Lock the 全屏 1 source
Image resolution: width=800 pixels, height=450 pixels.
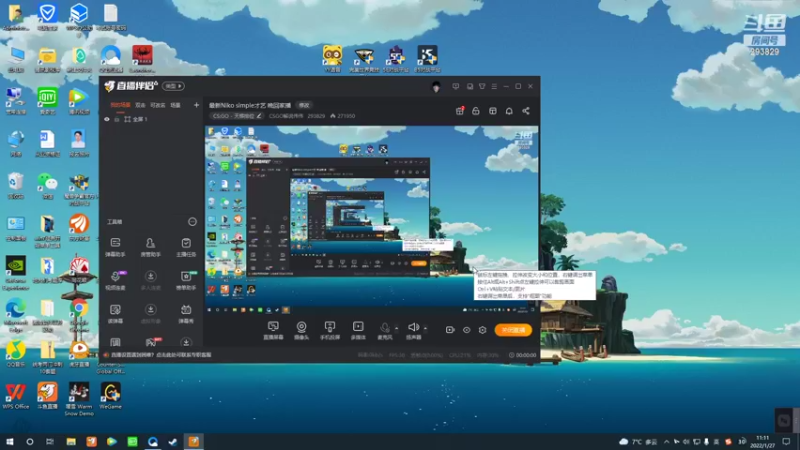coord(117,119)
